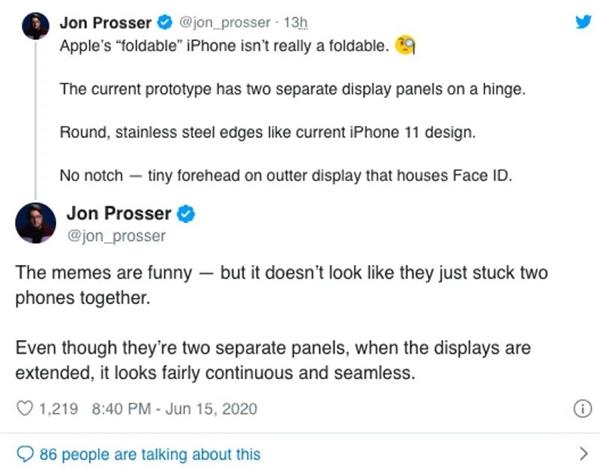This screenshot has width=600, height=470.
Task: Open the small top profile avatar
Action: (x=36, y=26)
